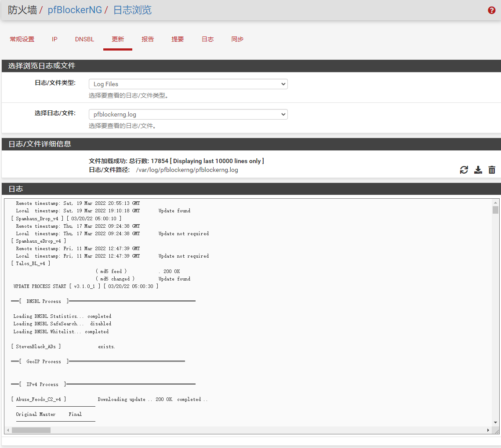Click the log's vertical scrollbar thumb

click(495, 210)
